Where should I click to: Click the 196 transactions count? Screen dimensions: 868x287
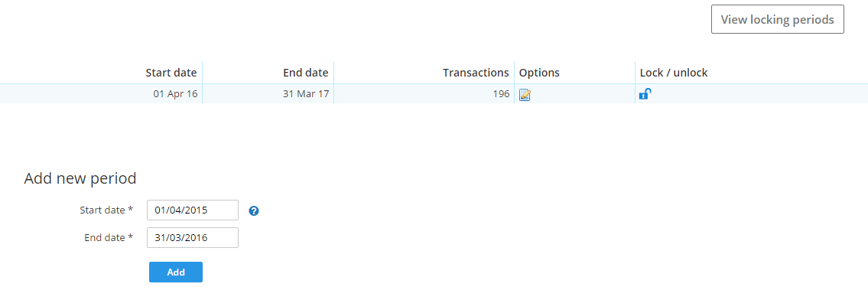click(x=501, y=93)
